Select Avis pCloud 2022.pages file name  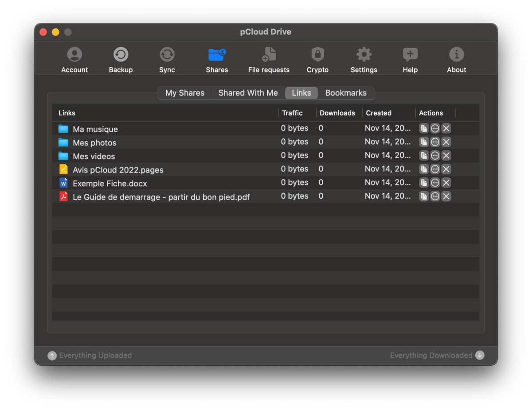tap(118, 170)
